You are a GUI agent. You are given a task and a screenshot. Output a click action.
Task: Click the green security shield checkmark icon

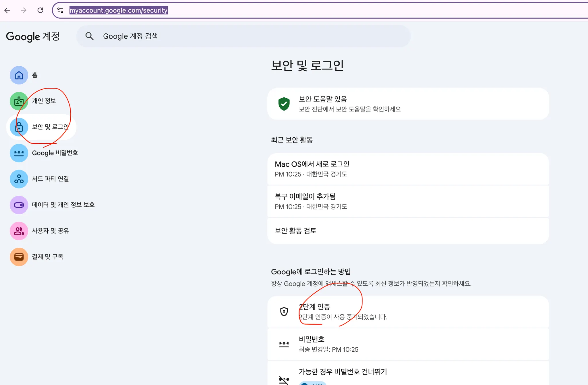(x=284, y=104)
